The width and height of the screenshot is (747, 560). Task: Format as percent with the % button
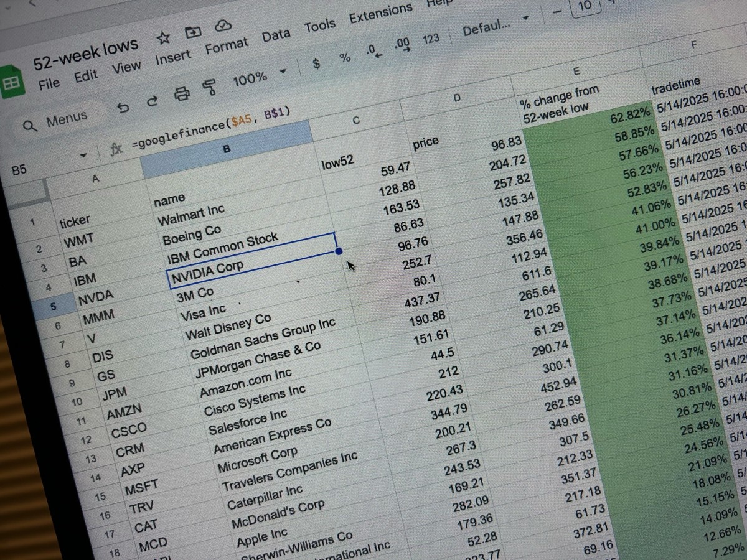click(344, 58)
